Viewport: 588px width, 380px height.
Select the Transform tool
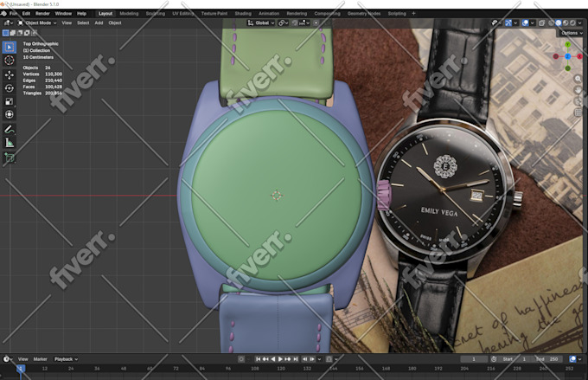coord(9,114)
